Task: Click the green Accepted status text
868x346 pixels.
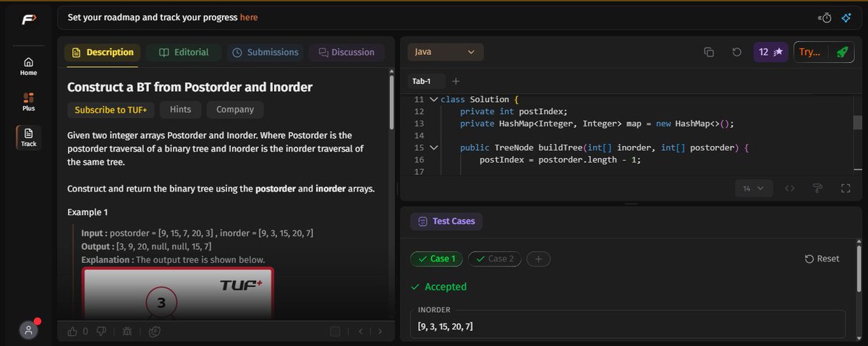Action: tap(446, 287)
